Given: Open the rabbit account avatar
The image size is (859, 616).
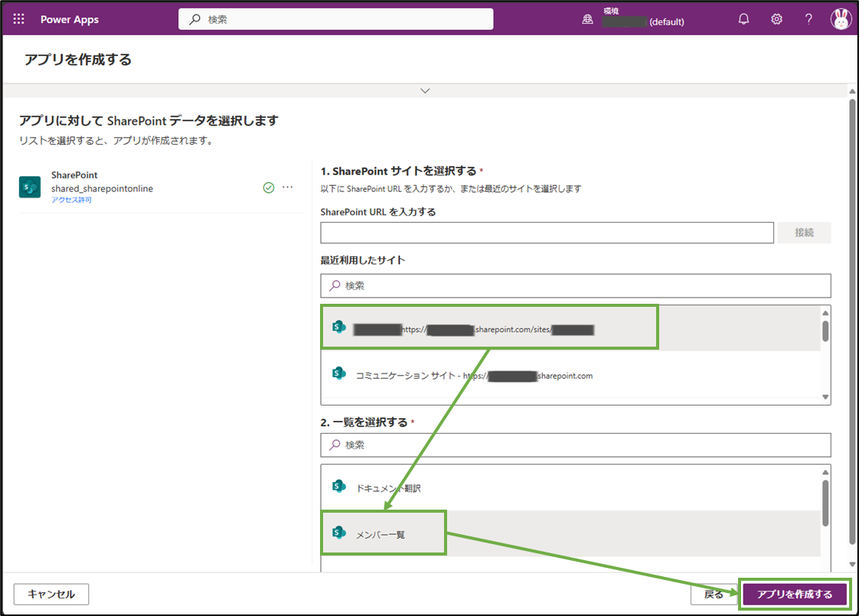Looking at the screenshot, I should point(841,19).
